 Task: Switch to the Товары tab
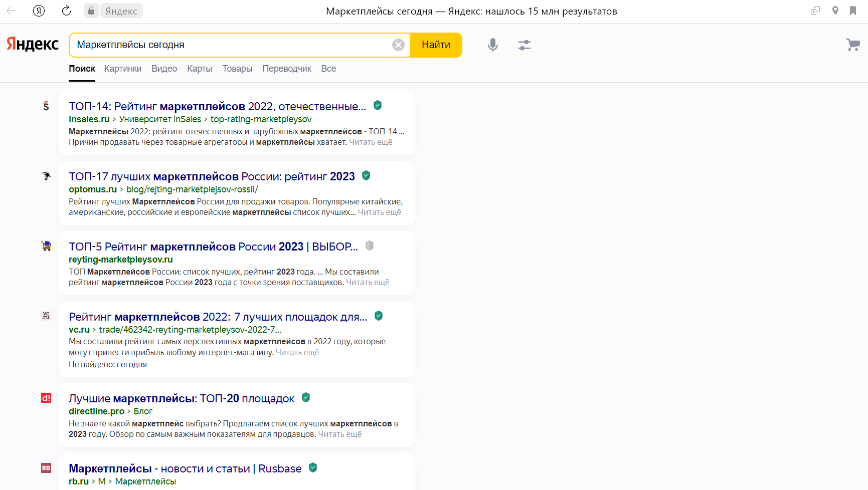(x=237, y=69)
